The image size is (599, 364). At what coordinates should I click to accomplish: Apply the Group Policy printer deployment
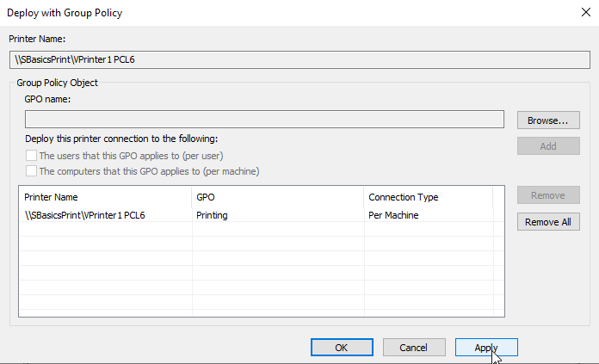(x=486, y=347)
